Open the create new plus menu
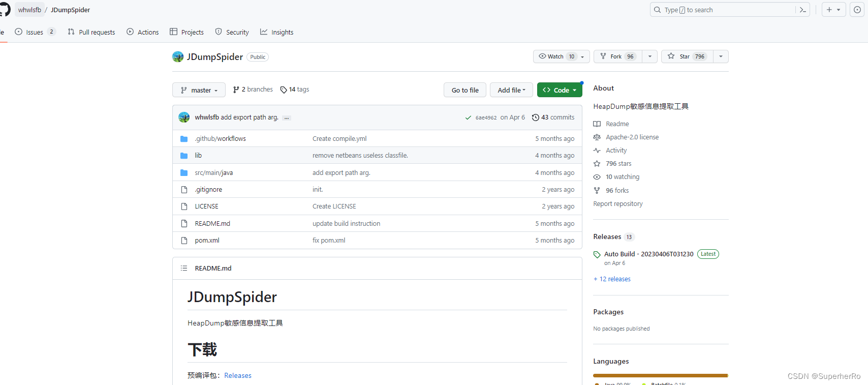The height and width of the screenshot is (385, 868). [x=833, y=10]
